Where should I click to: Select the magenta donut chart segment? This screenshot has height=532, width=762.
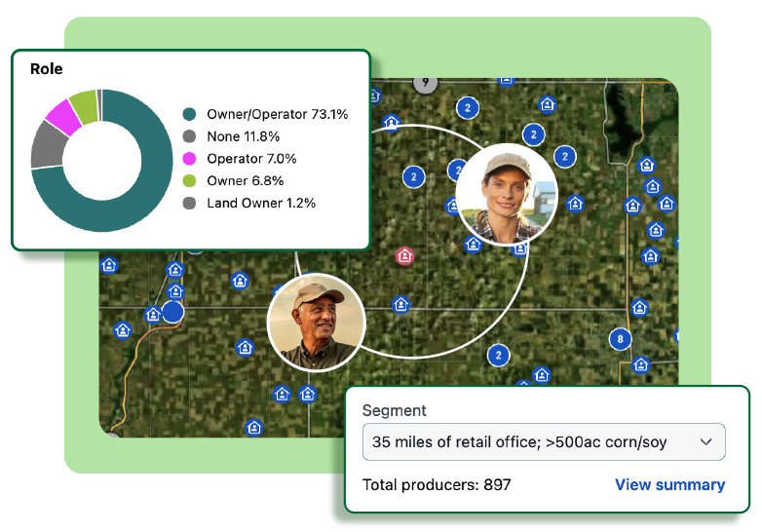point(64,116)
